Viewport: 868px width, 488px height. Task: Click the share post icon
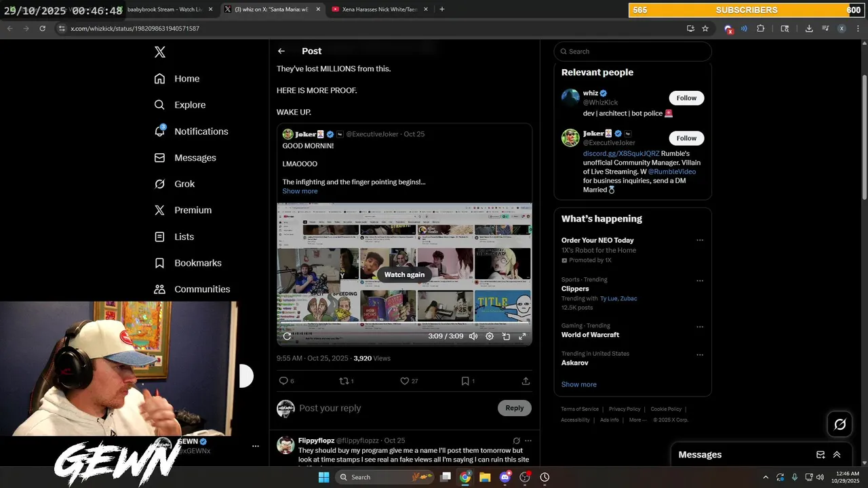coord(526,381)
